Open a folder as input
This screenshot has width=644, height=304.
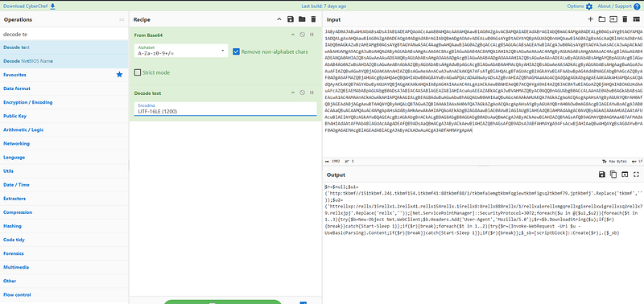point(602,19)
